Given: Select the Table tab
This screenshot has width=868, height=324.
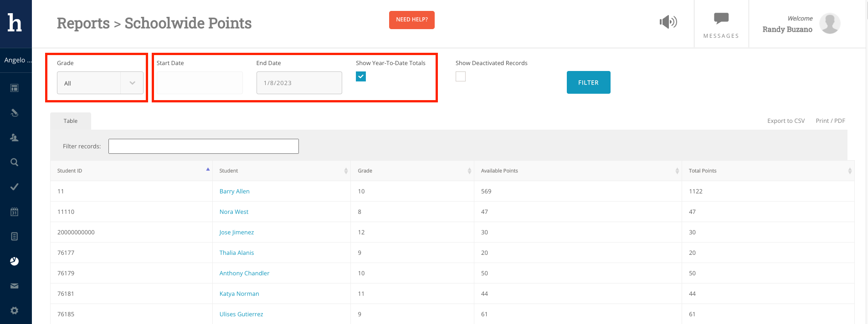Looking at the screenshot, I should (71, 121).
